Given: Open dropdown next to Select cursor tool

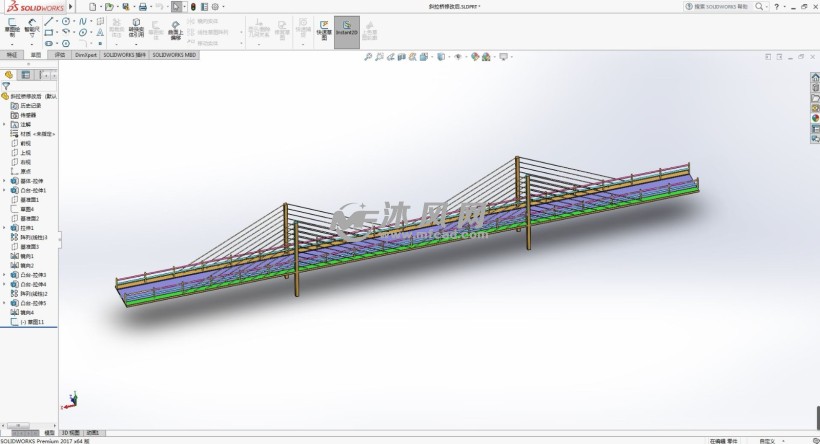Looking at the screenshot, I should [185, 7].
